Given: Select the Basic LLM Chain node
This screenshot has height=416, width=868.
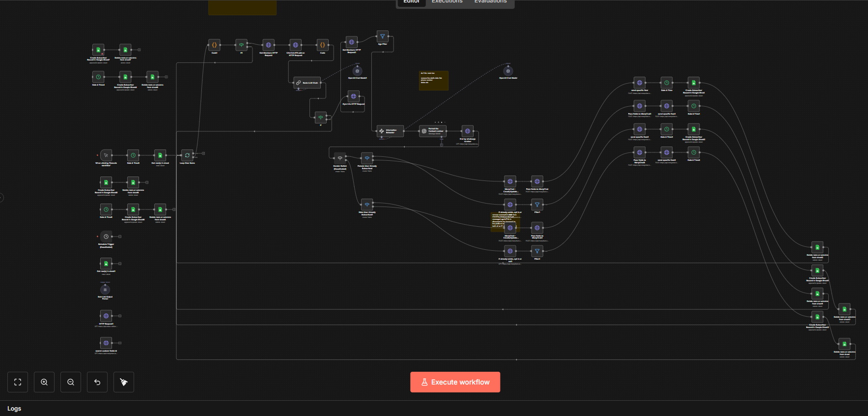Looking at the screenshot, I should pyautogui.click(x=307, y=83).
